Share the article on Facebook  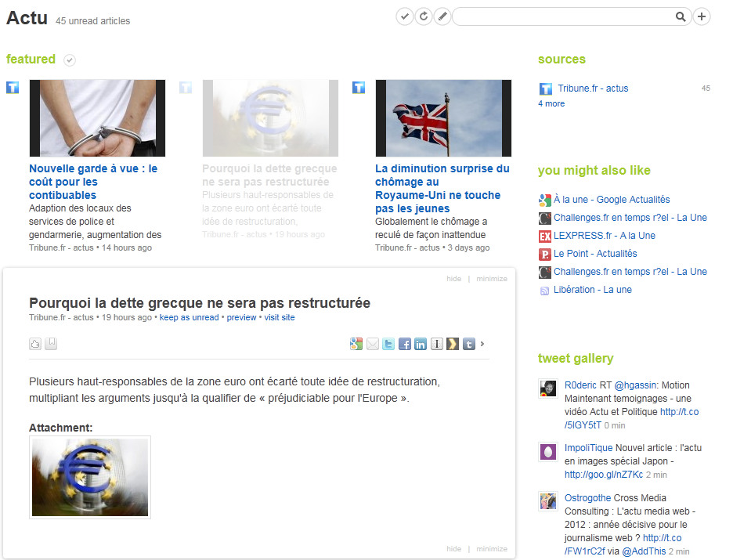tap(404, 343)
